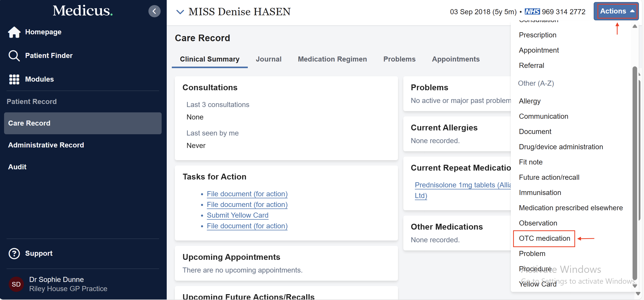The width and height of the screenshot is (644, 300).
Task: Click the SD user avatar
Action: (16, 284)
